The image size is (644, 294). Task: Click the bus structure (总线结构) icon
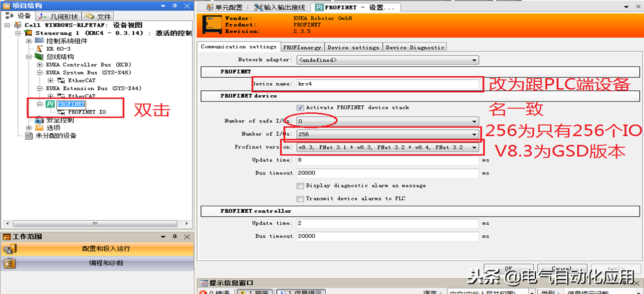(39, 57)
